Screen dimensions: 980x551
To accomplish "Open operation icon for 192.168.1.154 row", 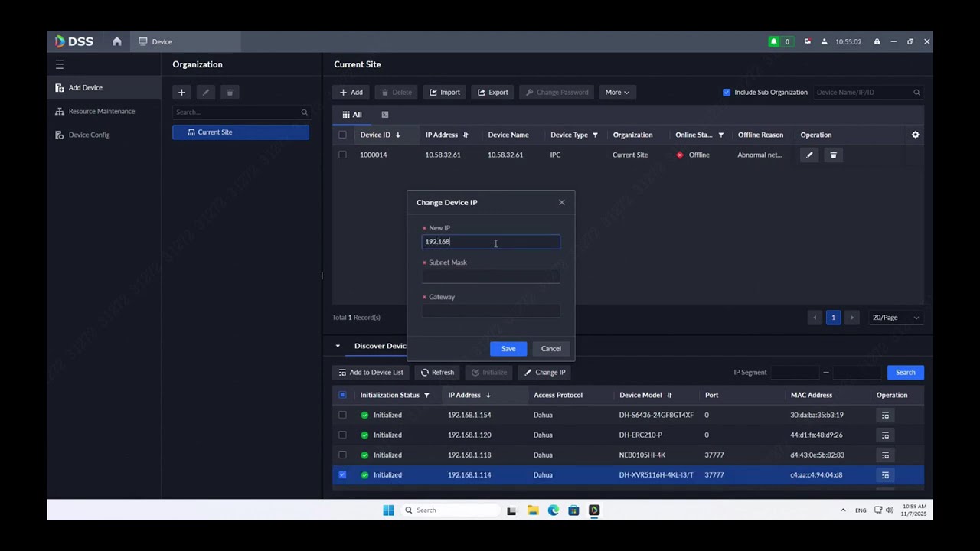I will (885, 415).
